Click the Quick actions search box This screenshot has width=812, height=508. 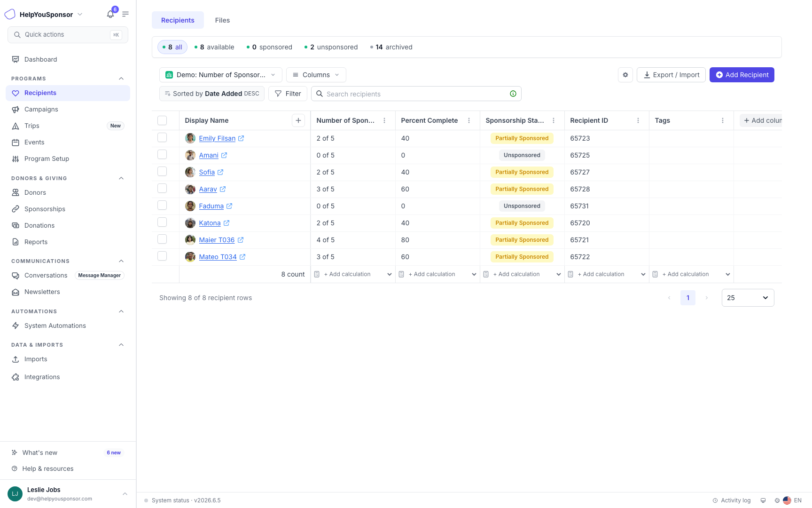(x=68, y=35)
